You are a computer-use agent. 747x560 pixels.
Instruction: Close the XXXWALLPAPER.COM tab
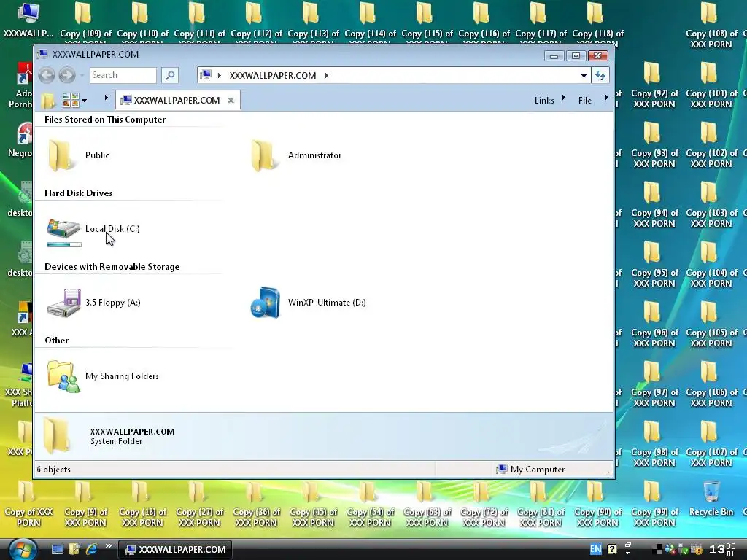tap(231, 100)
